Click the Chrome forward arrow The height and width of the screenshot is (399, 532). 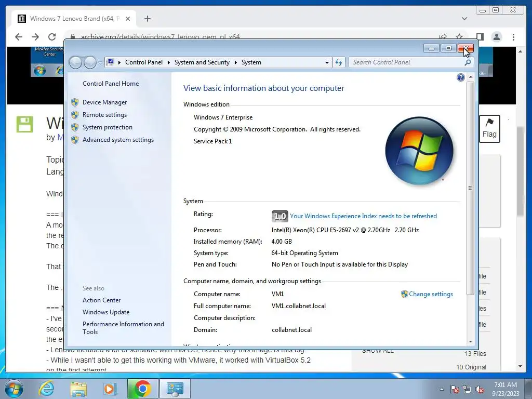(35, 37)
